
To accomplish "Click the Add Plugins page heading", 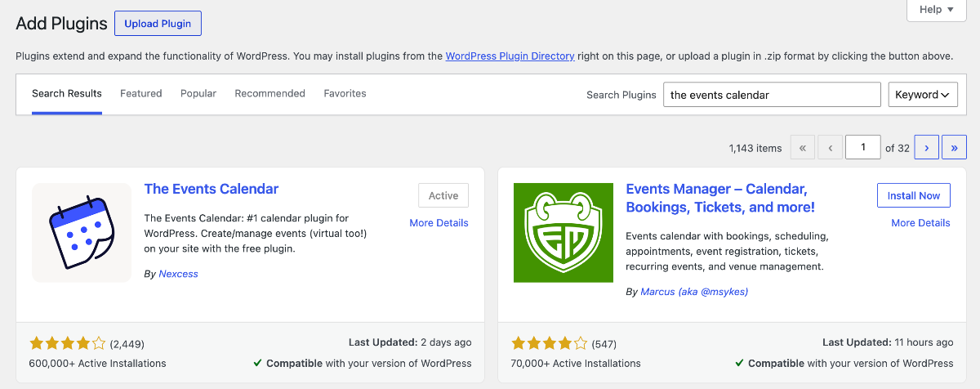I will tap(61, 24).
